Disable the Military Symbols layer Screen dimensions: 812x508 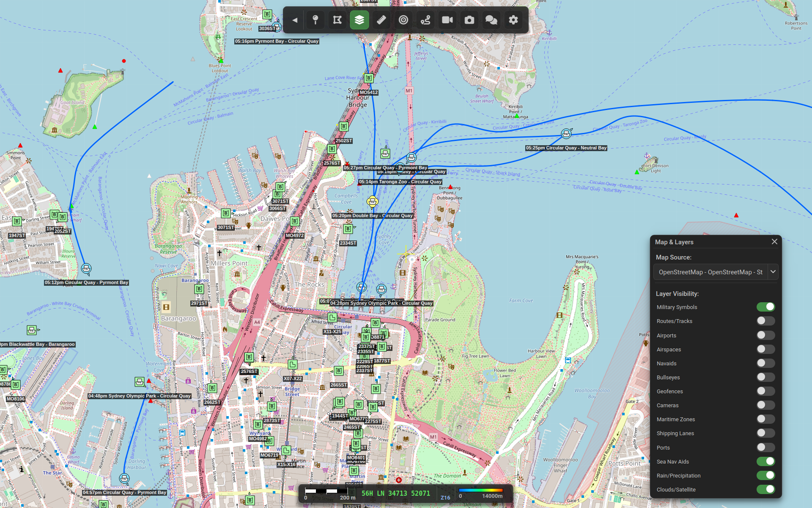(765, 307)
